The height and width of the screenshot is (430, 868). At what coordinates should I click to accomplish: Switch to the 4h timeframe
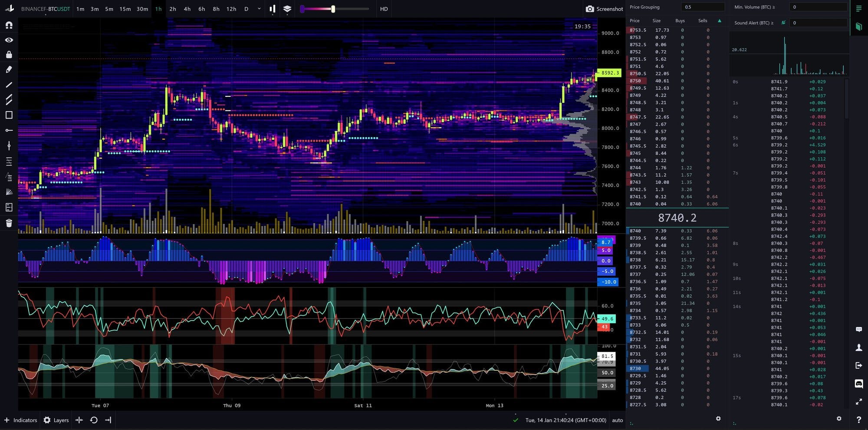[187, 9]
